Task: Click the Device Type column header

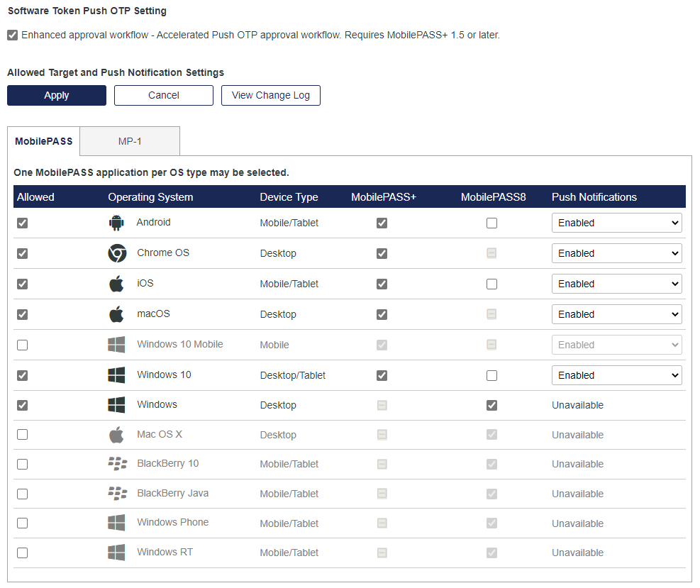Action: click(289, 197)
